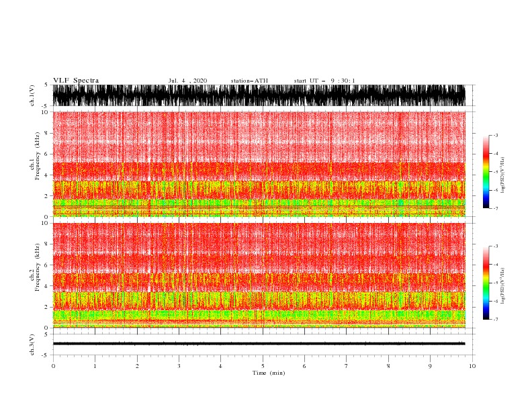Click tick label "8" on the Time axis

pyautogui.click(x=388, y=366)
